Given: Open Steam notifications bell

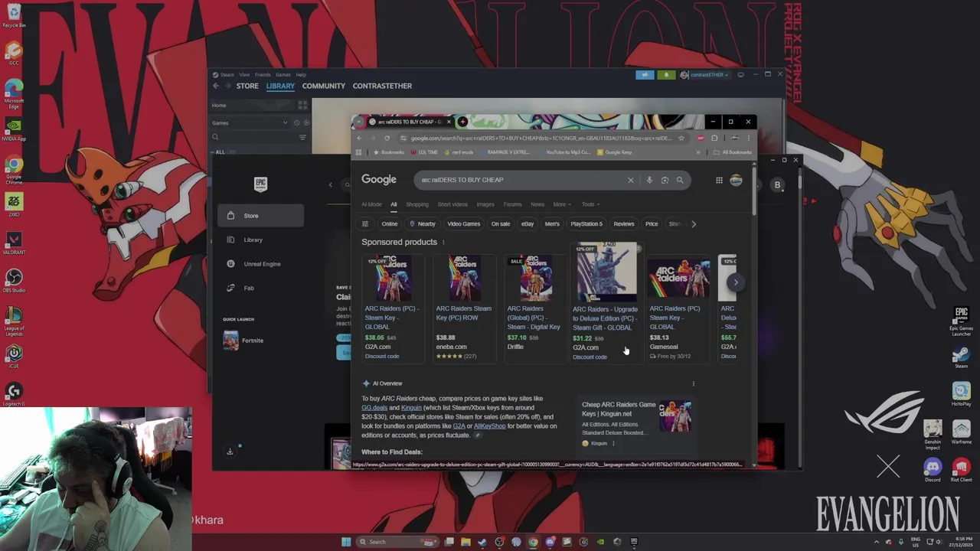Looking at the screenshot, I should point(666,75).
